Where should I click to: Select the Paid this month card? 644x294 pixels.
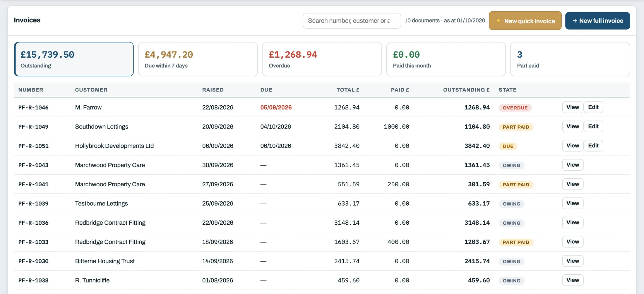[x=446, y=59]
